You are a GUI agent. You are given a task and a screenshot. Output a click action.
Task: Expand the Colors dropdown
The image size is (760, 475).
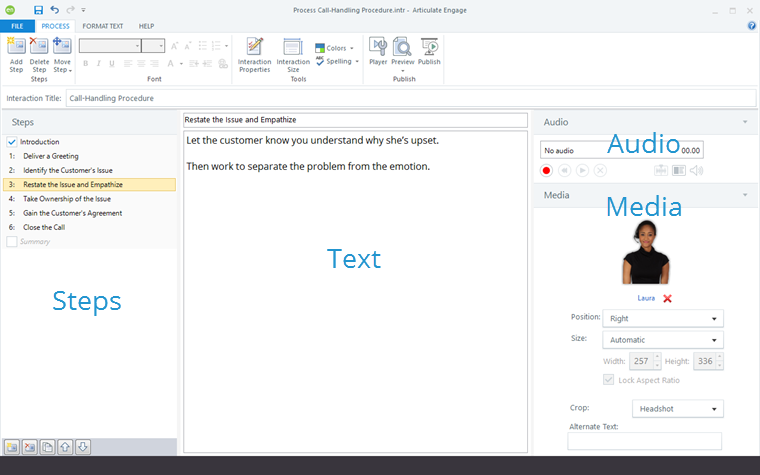tap(336, 48)
